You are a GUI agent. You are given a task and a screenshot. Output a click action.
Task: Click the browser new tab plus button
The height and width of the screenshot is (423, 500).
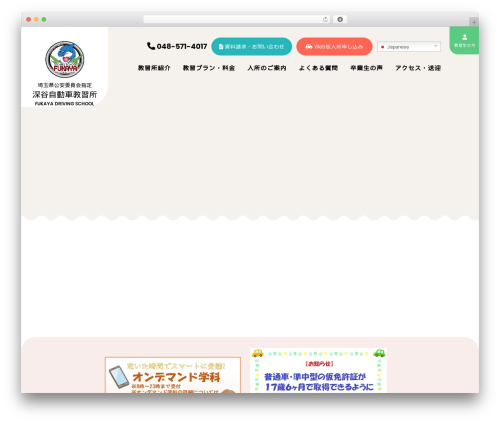[x=474, y=22]
